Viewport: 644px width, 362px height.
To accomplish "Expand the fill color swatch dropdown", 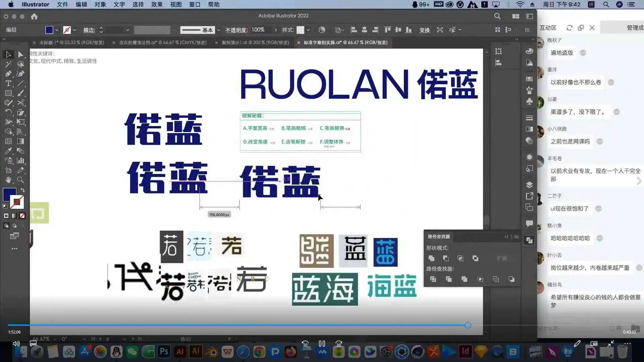I will click(x=57, y=30).
